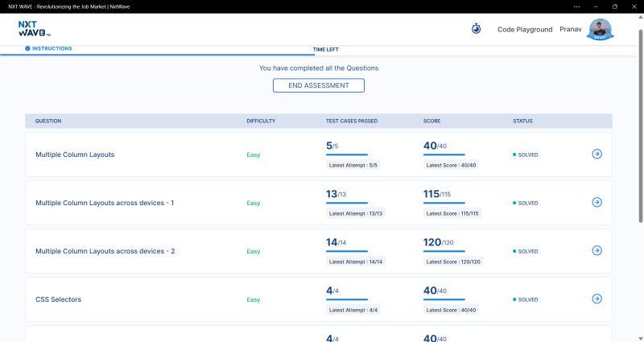Open arrow for Multiple Column Layouts across devices - 1
Image resolution: width=644 pixels, height=342 pixels.
(597, 202)
